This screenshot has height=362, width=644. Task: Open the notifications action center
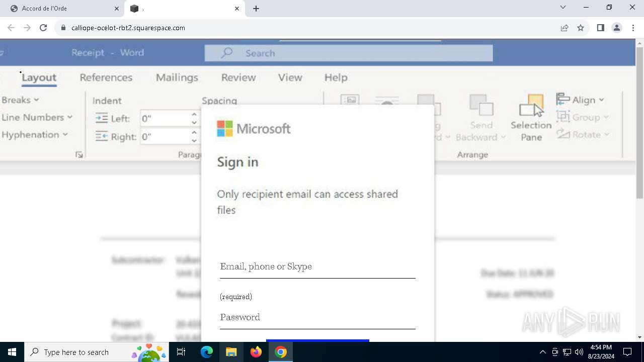(x=627, y=352)
